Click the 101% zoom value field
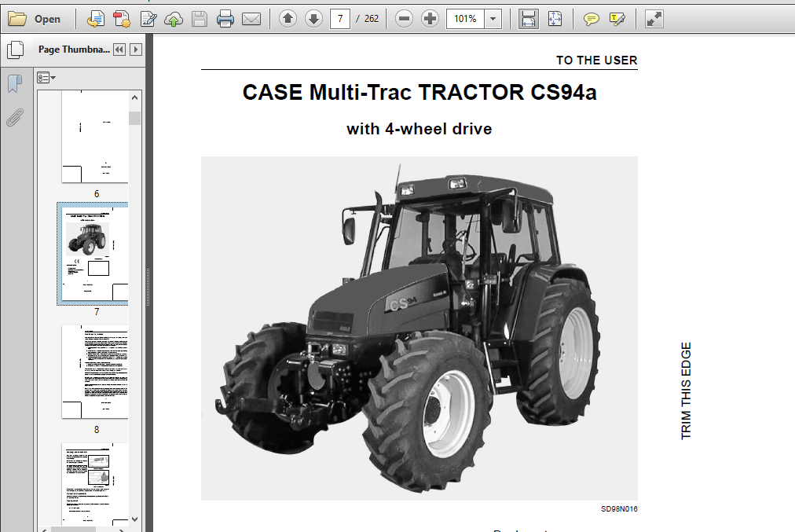 465,20
